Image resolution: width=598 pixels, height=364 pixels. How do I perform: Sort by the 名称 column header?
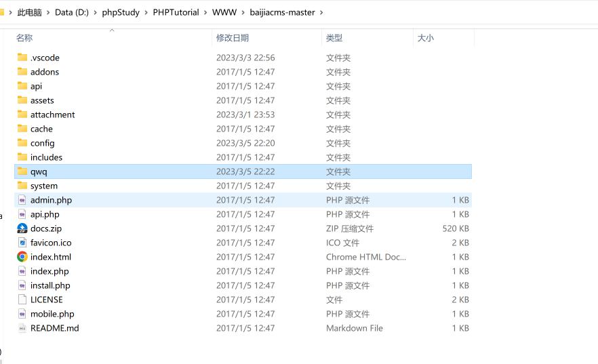24,38
